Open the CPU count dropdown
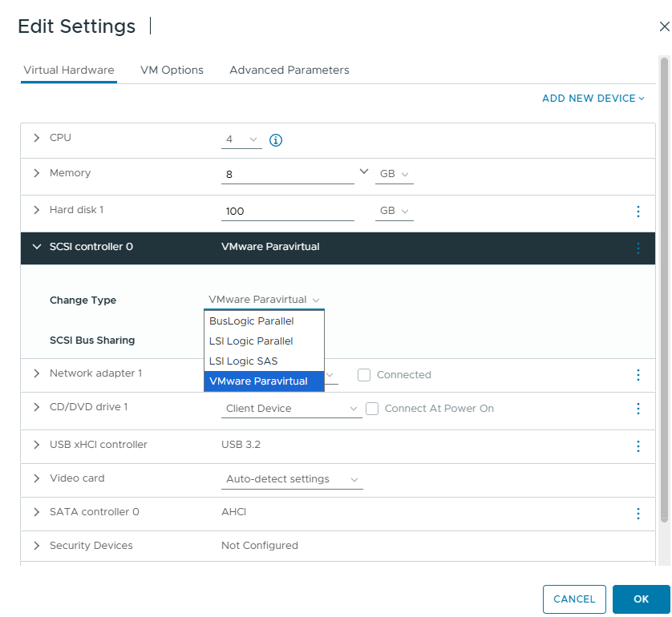 click(241, 140)
